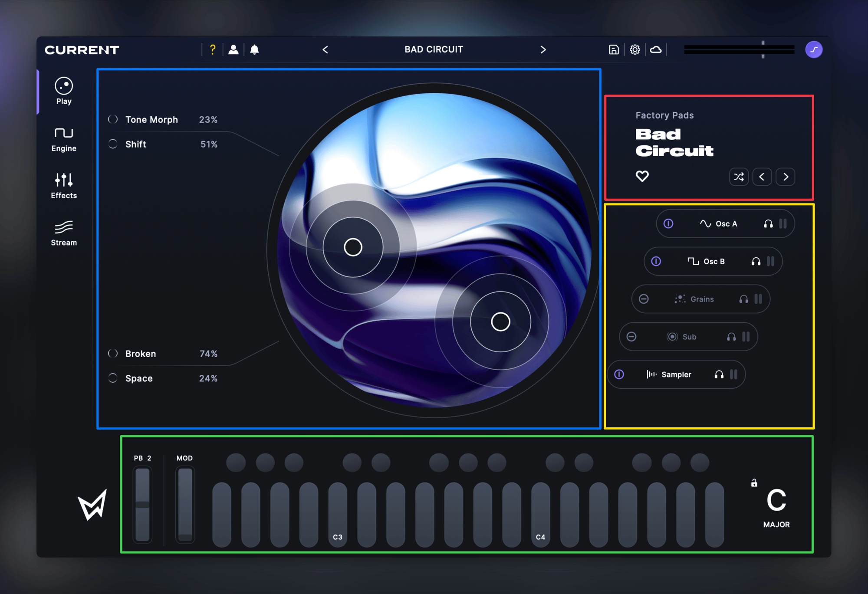This screenshot has width=868, height=594.
Task: Open settings gear icon
Action: pos(635,49)
